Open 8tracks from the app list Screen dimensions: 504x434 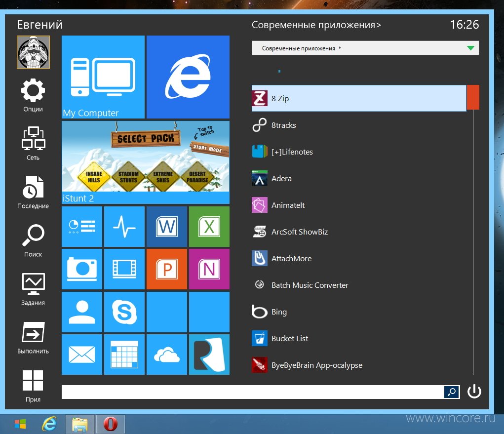pyautogui.click(x=359, y=125)
